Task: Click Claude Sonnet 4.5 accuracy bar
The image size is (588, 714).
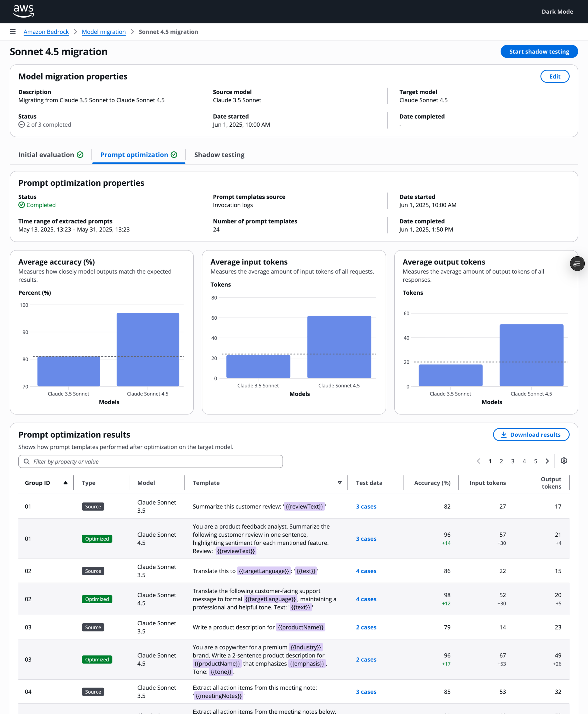Action: point(148,349)
